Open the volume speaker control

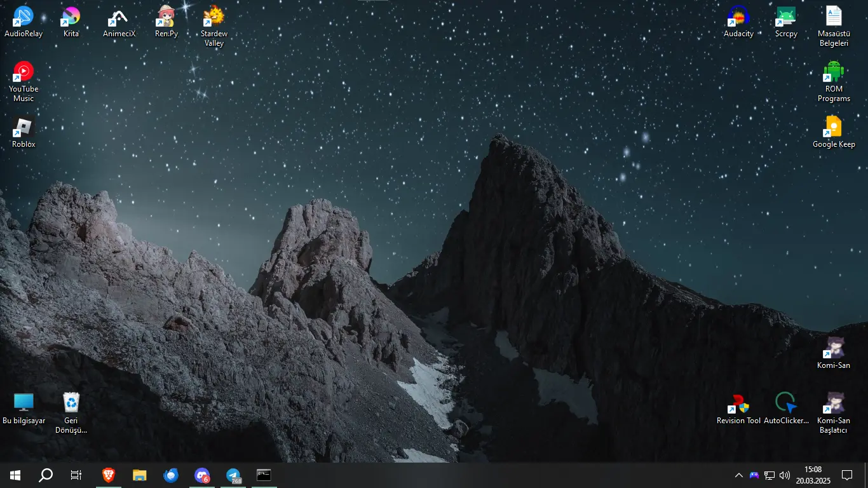[x=785, y=475]
